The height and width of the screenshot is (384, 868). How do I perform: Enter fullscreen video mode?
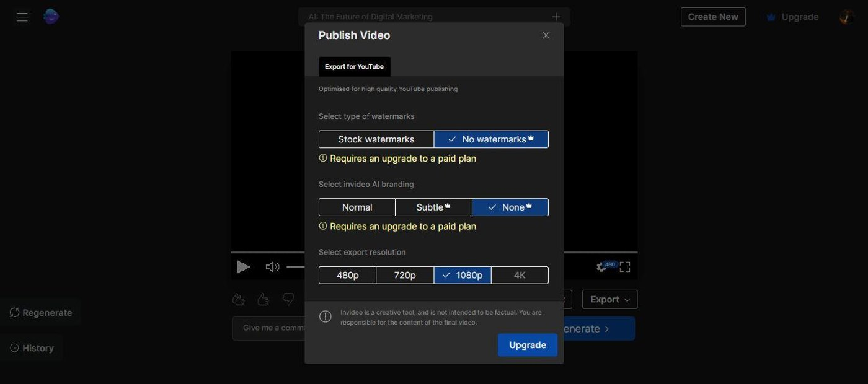click(x=625, y=267)
